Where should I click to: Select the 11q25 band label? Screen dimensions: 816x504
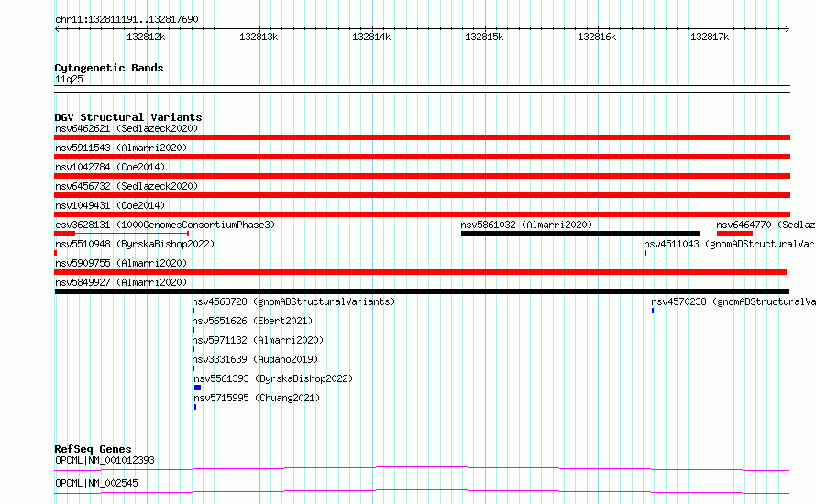tap(69, 79)
